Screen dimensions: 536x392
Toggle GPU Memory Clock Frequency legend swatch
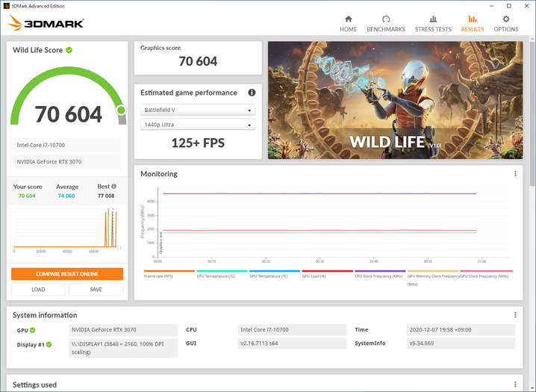[x=432, y=271]
